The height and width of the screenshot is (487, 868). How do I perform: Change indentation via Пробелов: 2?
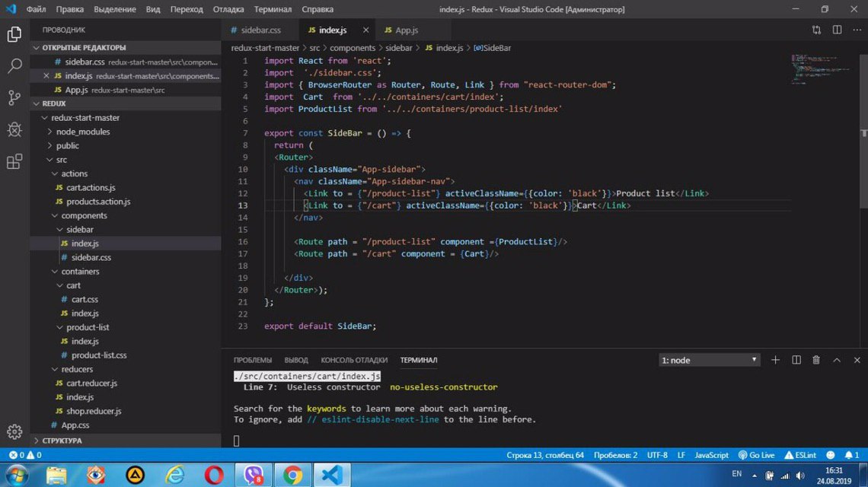[615, 455]
